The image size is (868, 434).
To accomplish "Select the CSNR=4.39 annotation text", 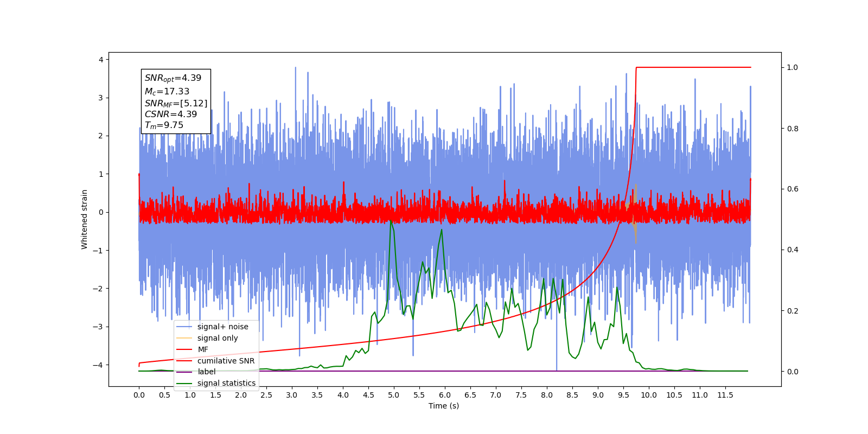I will click(171, 114).
